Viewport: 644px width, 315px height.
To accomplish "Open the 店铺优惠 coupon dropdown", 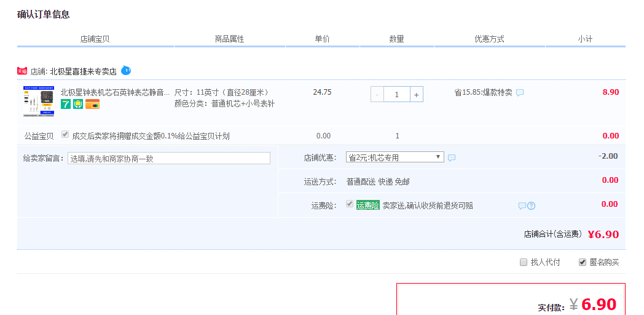I will click(395, 157).
